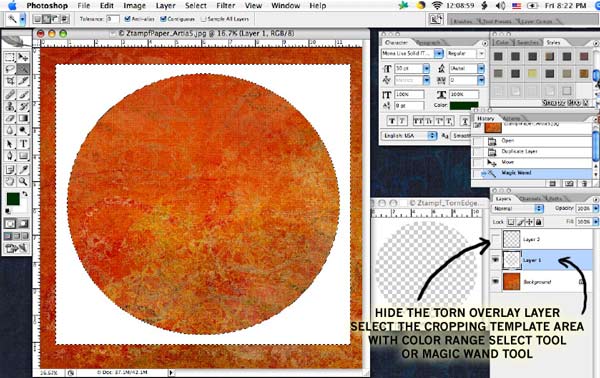
Task: Open English: USA language dropdown
Action: coord(409,136)
